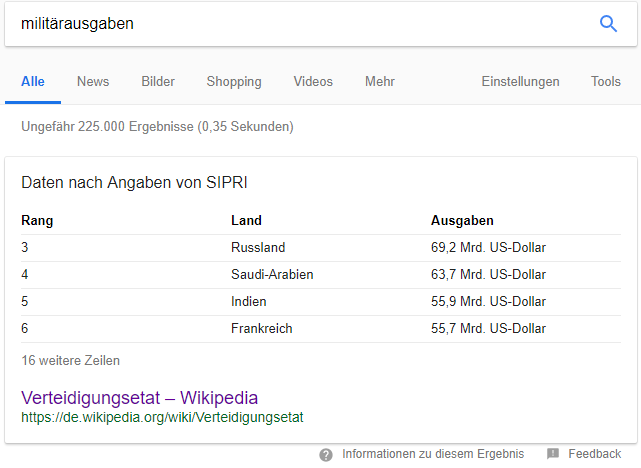
Task: Click the de.wikipedia.org green URL
Action: [162, 417]
